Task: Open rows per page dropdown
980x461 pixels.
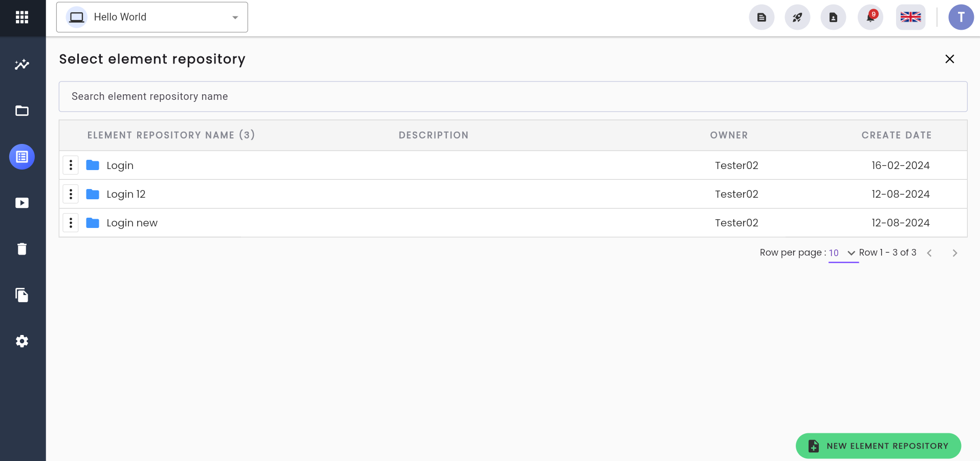Action: coord(843,253)
